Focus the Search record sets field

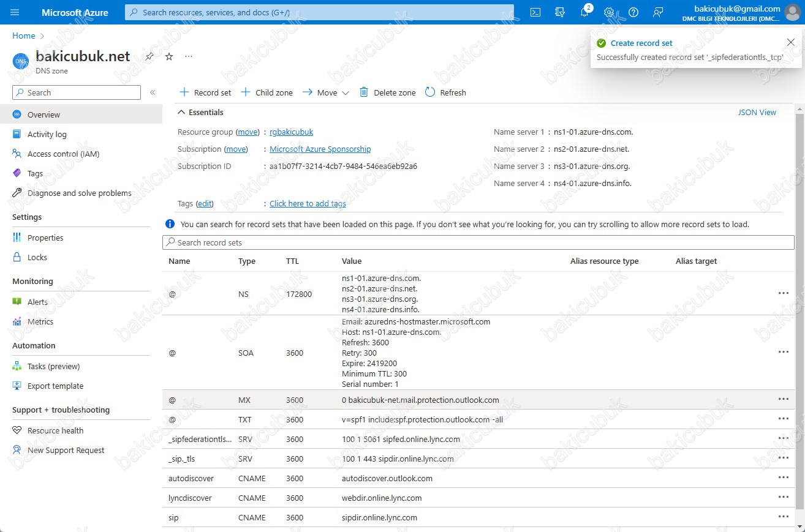coord(478,242)
